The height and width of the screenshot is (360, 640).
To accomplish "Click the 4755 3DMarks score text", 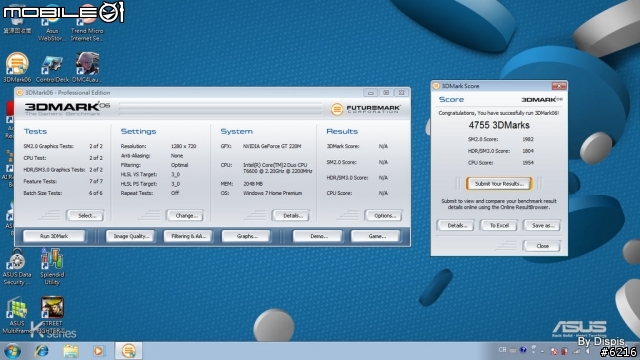I will point(499,125).
